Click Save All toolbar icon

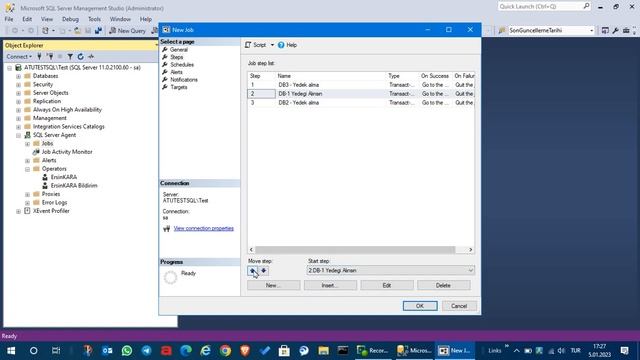coord(98,31)
